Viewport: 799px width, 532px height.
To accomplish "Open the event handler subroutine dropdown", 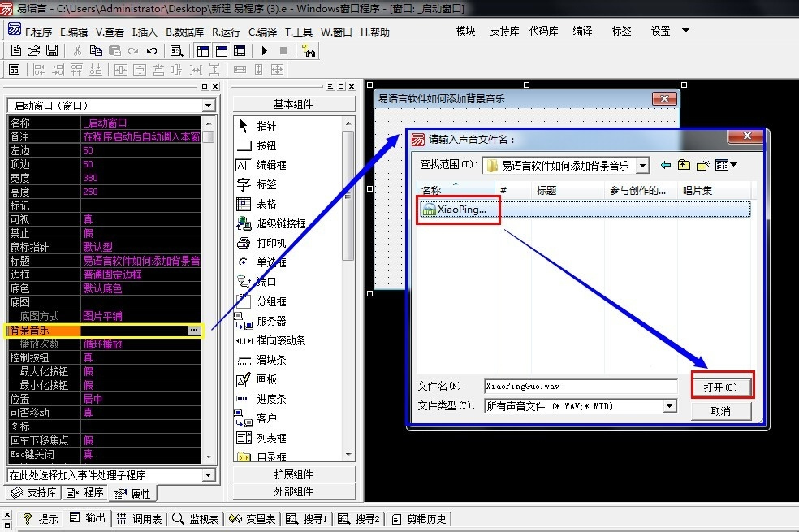I will tap(208, 475).
